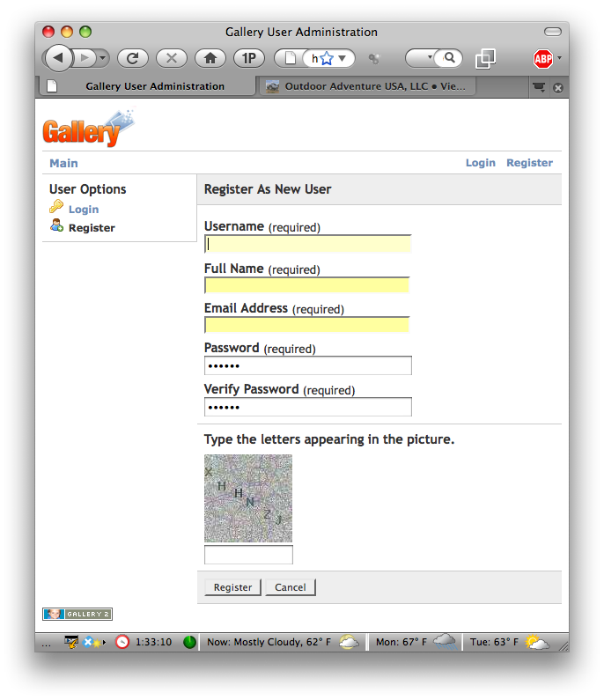Focus the Email Address input field

click(x=307, y=325)
